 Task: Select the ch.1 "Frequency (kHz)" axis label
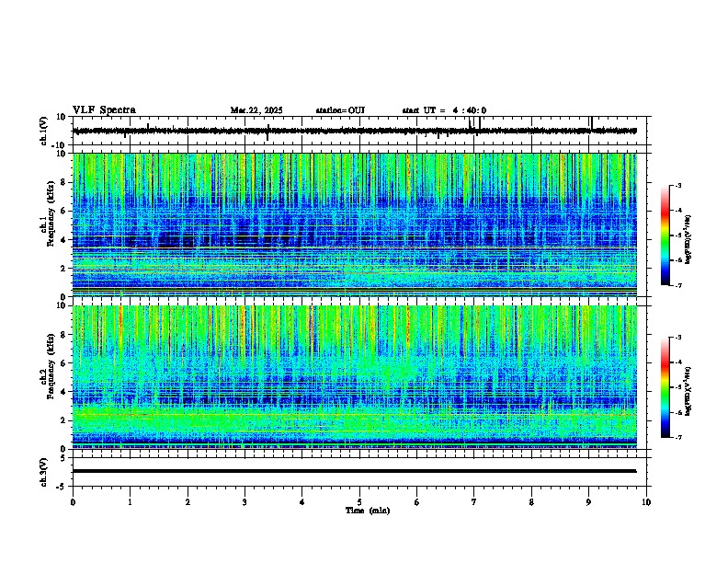pos(51,213)
